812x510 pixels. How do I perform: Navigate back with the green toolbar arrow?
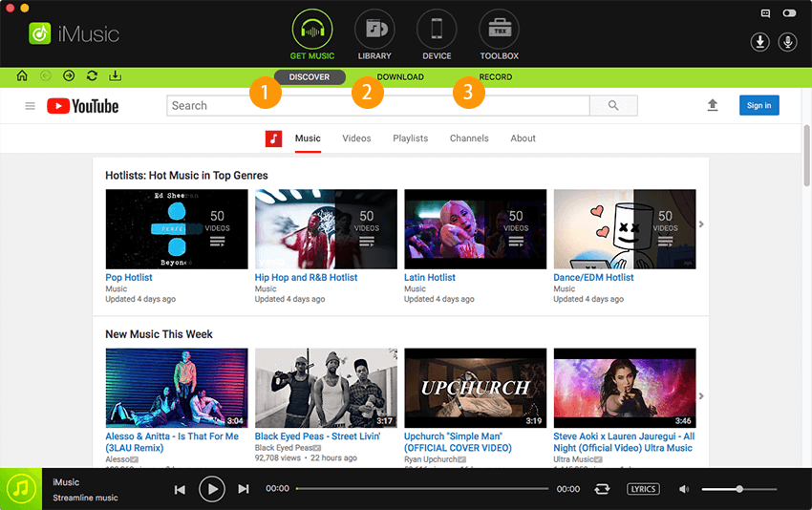(x=46, y=76)
